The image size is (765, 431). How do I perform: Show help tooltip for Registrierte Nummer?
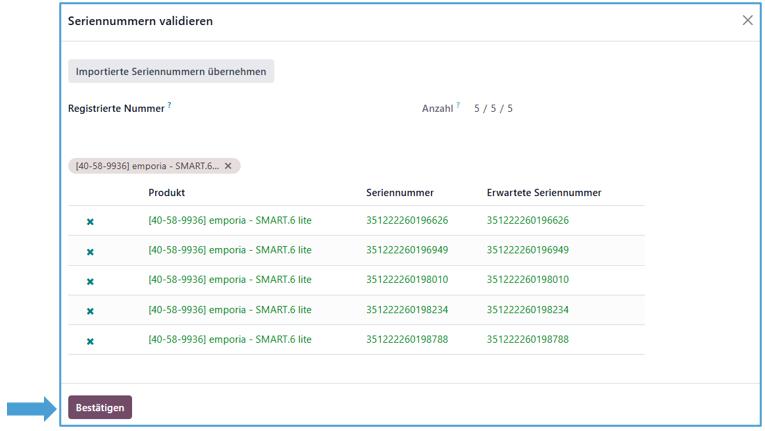click(170, 107)
